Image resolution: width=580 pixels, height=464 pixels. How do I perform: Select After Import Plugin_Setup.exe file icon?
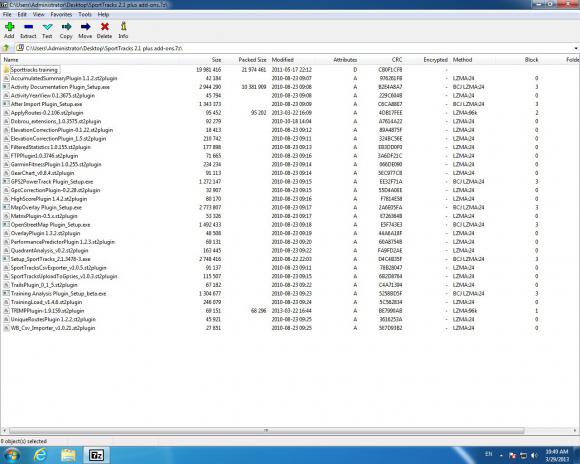pos(6,104)
